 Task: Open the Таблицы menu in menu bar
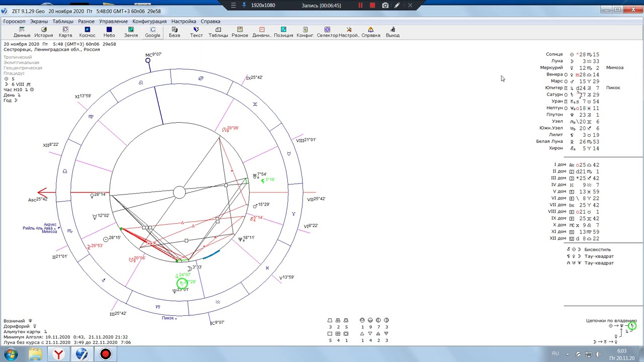(63, 21)
